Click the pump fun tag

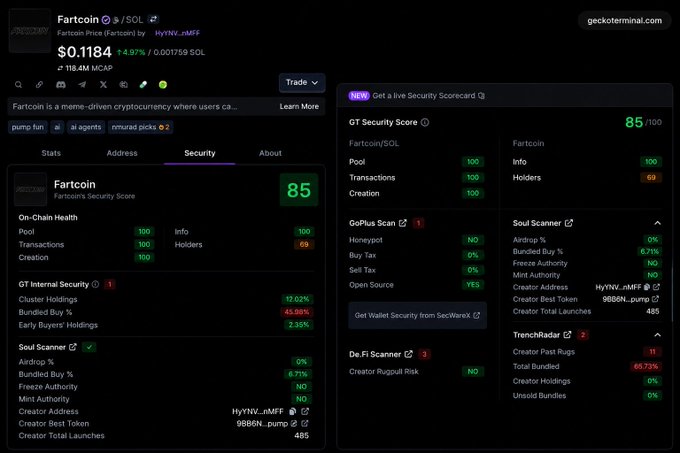click(28, 127)
